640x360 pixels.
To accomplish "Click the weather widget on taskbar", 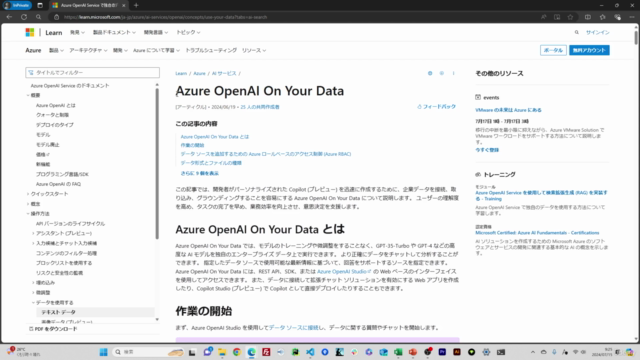I will tap(24, 352).
